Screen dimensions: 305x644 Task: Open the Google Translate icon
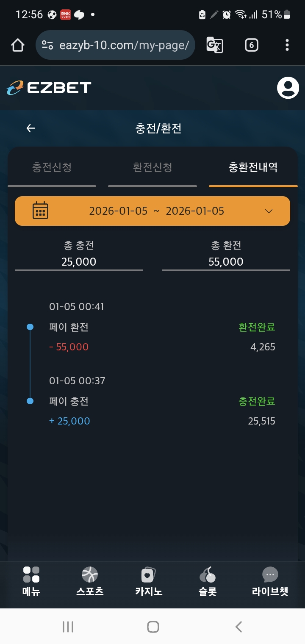[x=214, y=45]
